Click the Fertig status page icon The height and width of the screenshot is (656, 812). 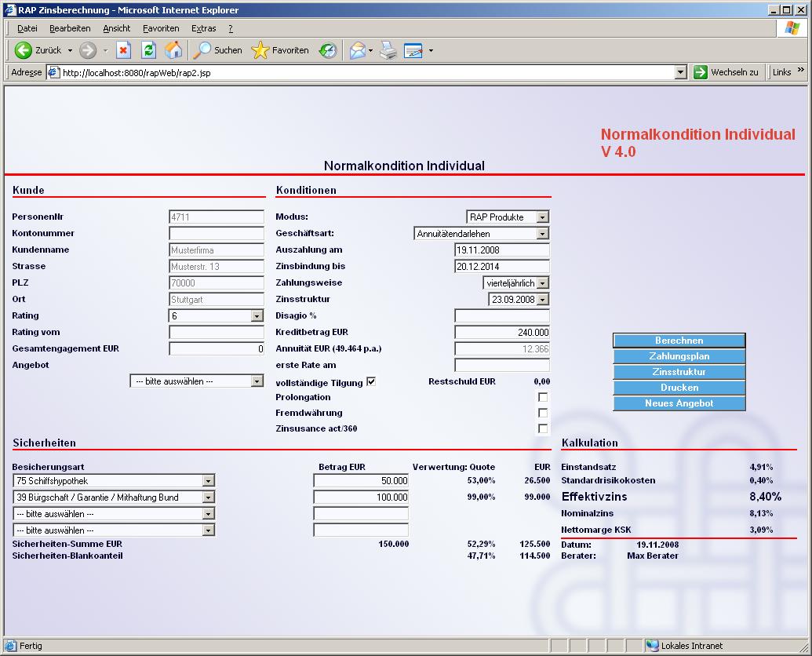10,646
